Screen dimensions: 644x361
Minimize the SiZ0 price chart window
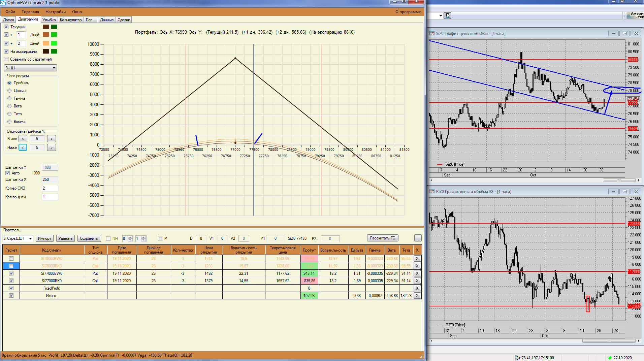(x=613, y=34)
